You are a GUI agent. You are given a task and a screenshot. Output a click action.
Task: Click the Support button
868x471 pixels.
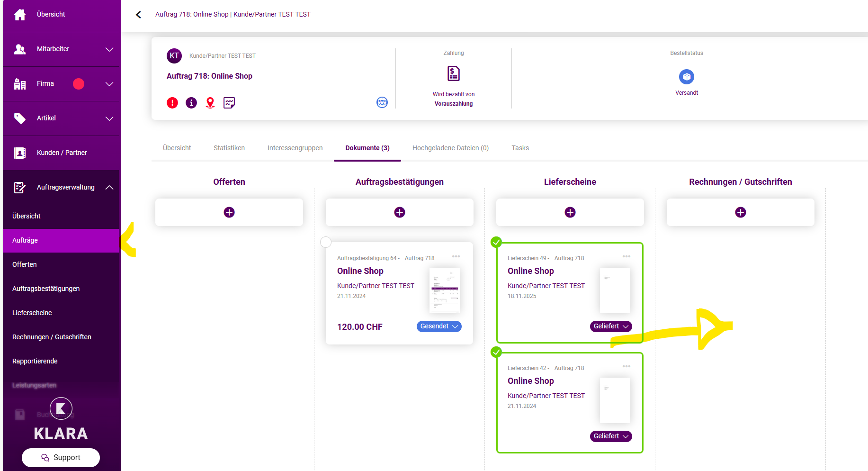(x=61, y=458)
